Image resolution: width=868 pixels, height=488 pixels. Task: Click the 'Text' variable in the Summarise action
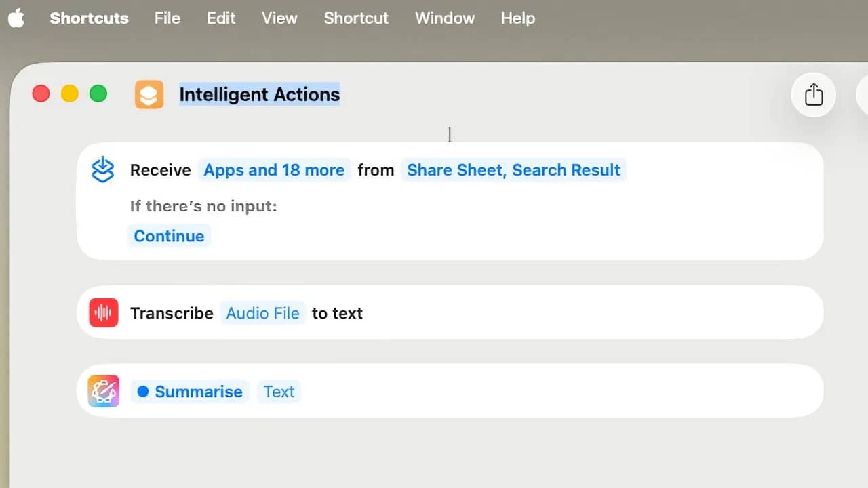[x=279, y=392]
